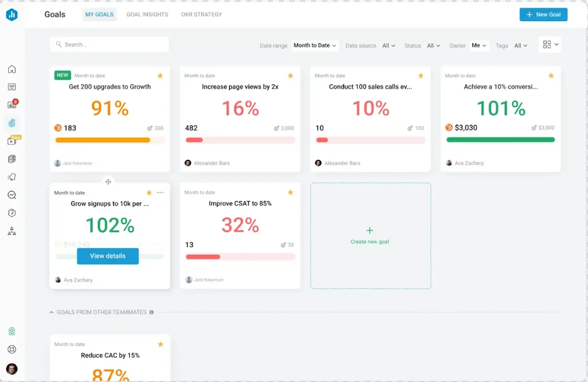Open the Query builder magnifier icon

coord(12,195)
